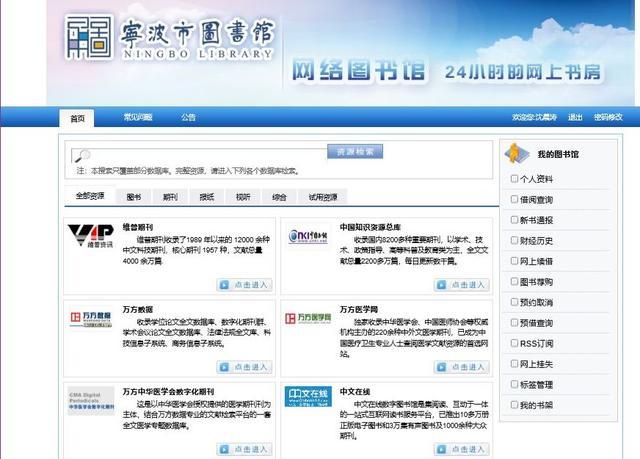Switch to the 报纸 tab
The image size is (640, 459).
pyautogui.click(x=207, y=197)
